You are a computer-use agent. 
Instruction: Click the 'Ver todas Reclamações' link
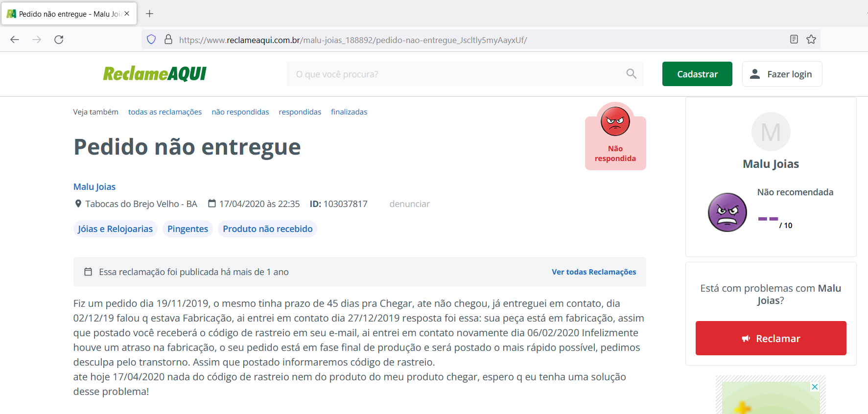pos(594,272)
